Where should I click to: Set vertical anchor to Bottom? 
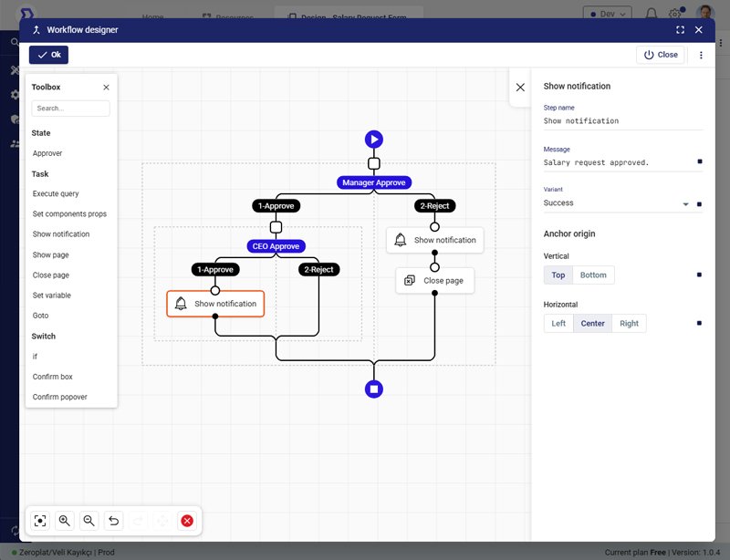(593, 275)
